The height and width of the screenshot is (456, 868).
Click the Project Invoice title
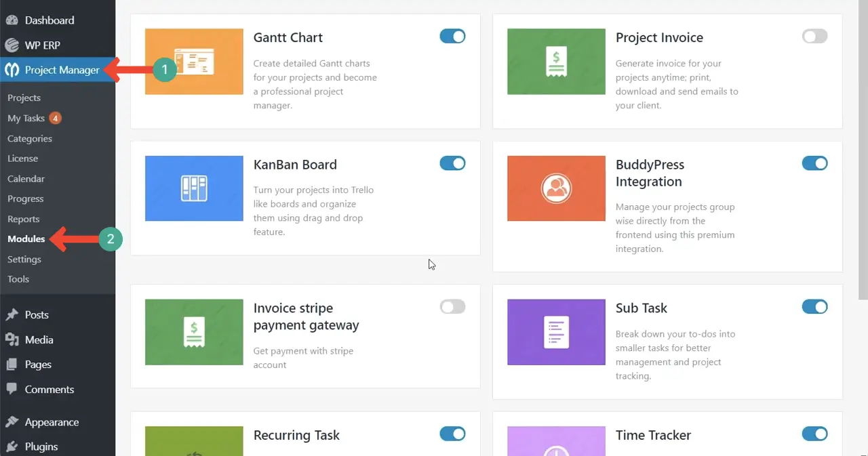coord(659,37)
